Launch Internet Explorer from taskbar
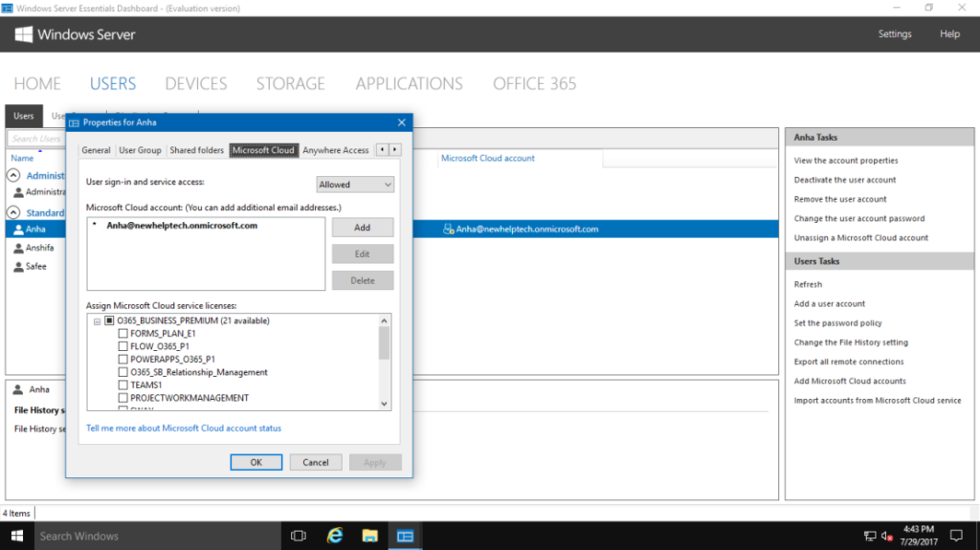 click(335, 536)
